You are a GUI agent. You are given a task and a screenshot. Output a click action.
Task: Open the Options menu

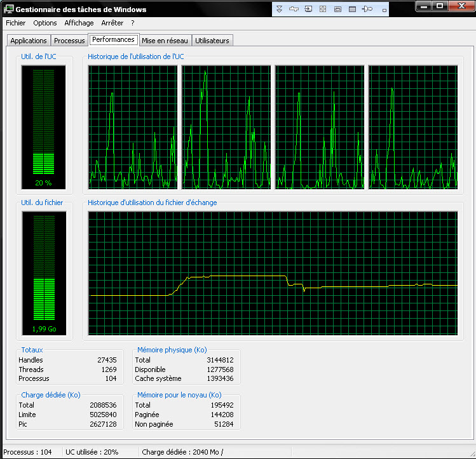point(45,23)
